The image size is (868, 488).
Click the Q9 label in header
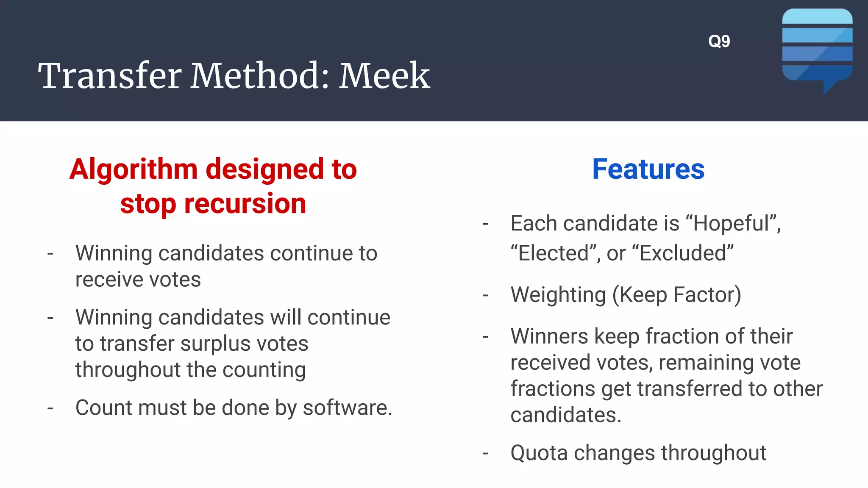pos(719,41)
